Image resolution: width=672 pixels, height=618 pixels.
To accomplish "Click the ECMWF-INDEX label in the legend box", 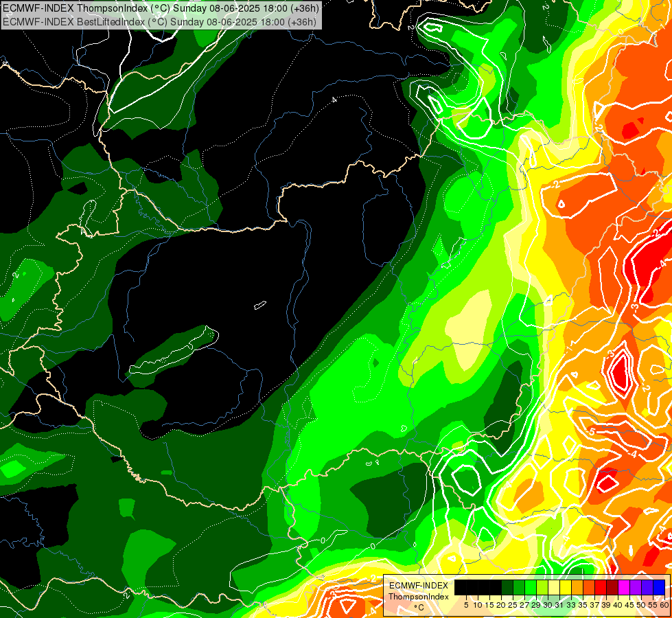I will point(419,586).
